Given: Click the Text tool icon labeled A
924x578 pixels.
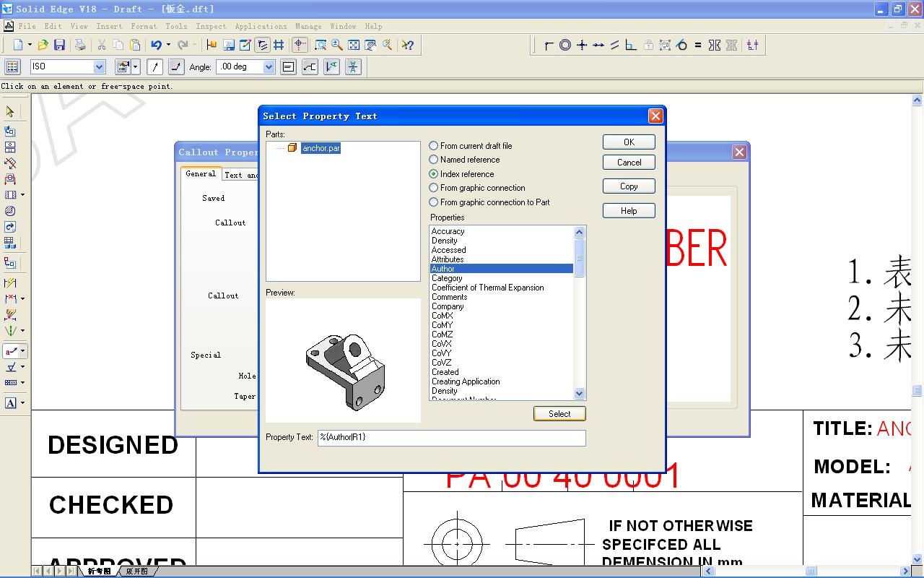Looking at the screenshot, I should pos(11,403).
